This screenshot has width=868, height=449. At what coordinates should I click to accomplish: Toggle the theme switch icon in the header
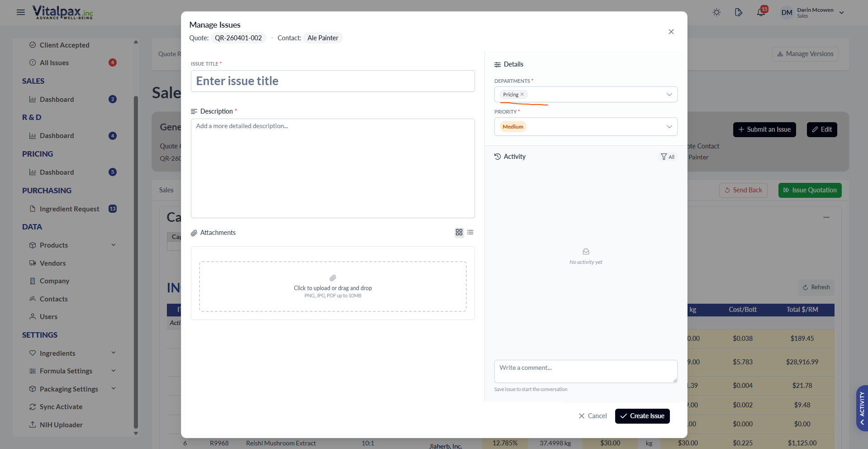click(x=716, y=12)
